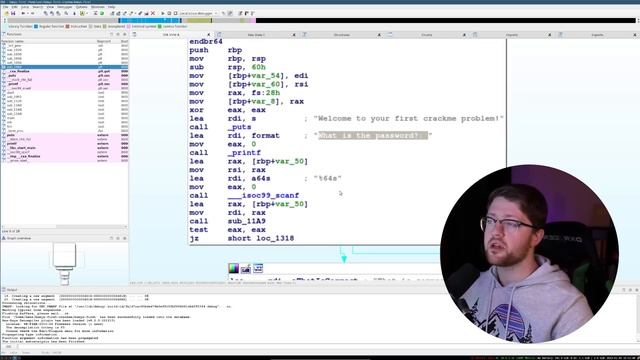Close the Hex View-1 tab
Image resolution: width=640 pixels, height=360 pixels.
(x=294, y=35)
